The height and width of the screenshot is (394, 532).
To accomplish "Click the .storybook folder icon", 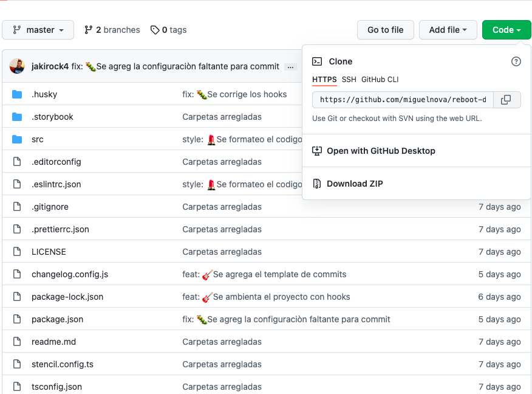I will click(x=17, y=117).
